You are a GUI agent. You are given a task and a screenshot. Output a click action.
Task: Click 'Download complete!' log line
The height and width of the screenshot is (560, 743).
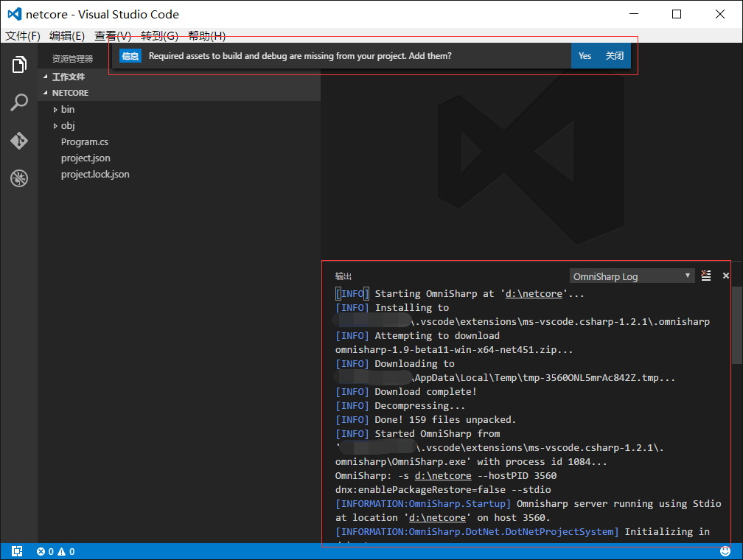click(x=406, y=392)
